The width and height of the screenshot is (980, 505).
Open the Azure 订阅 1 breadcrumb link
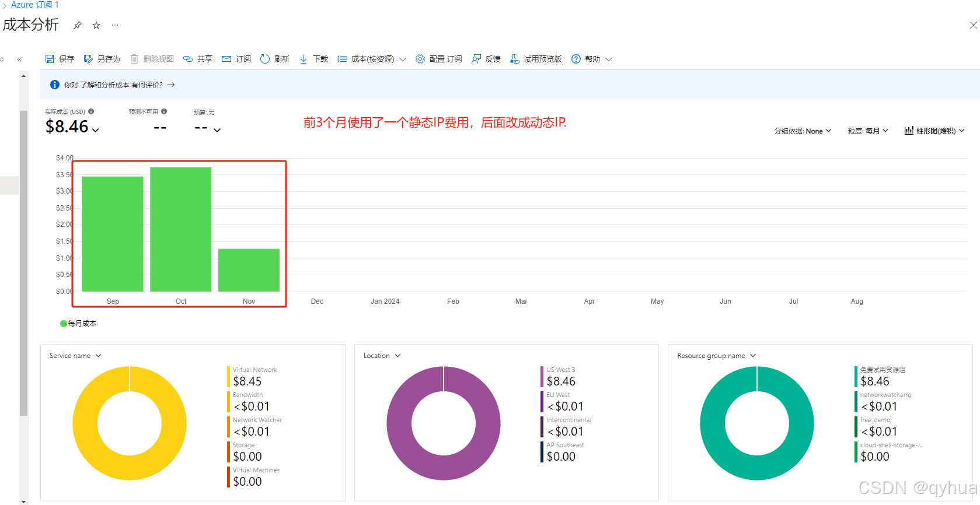click(x=34, y=5)
